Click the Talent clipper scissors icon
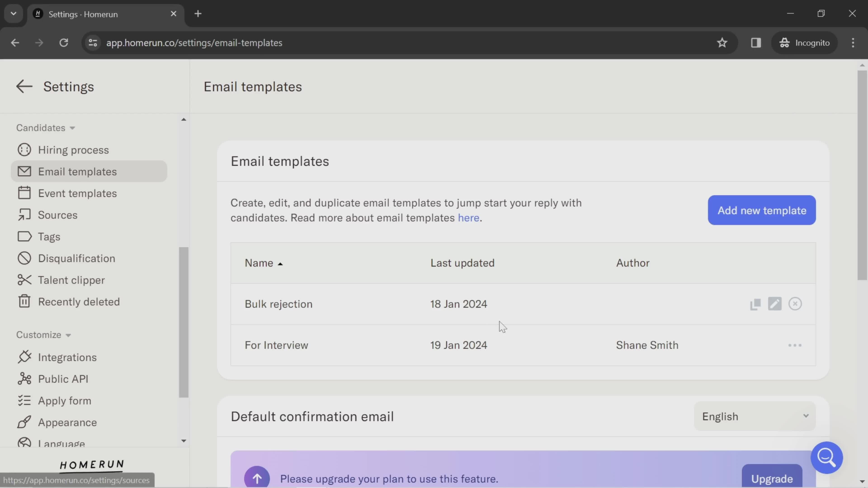This screenshot has width=868, height=488. click(x=24, y=280)
